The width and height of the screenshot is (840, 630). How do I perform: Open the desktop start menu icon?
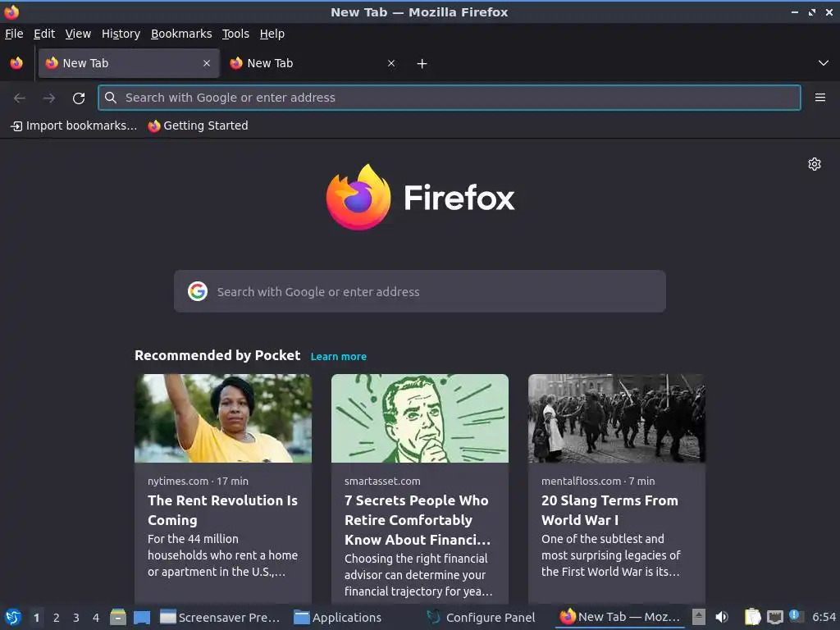pyautogui.click(x=13, y=617)
